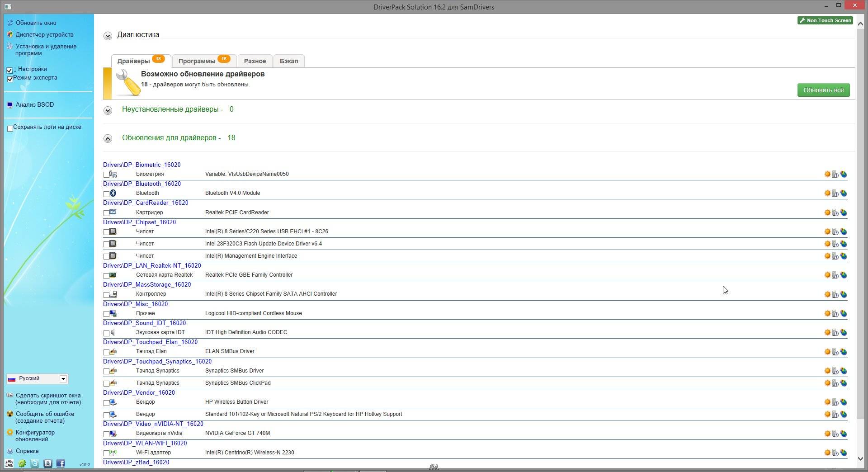The image size is (868, 472).
Task: Click driver info icon in Bluetooth row
Action: [x=835, y=194]
